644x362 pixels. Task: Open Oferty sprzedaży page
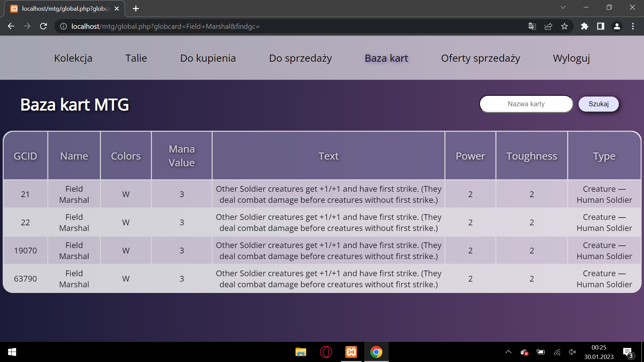480,58
